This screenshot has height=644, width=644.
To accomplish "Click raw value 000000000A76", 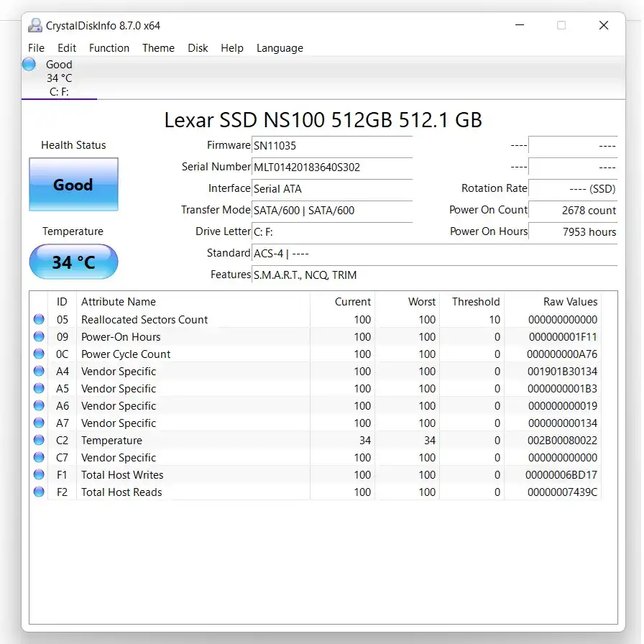I will click(x=562, y=354).
